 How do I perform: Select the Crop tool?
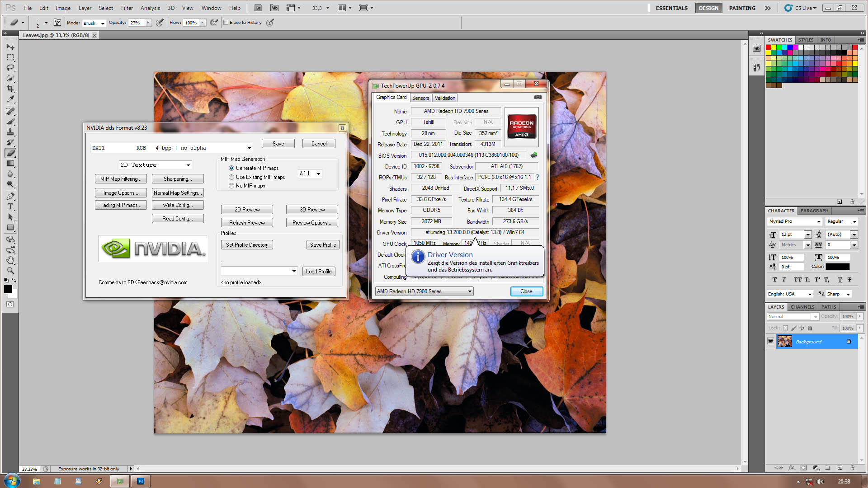click(10, 89)
